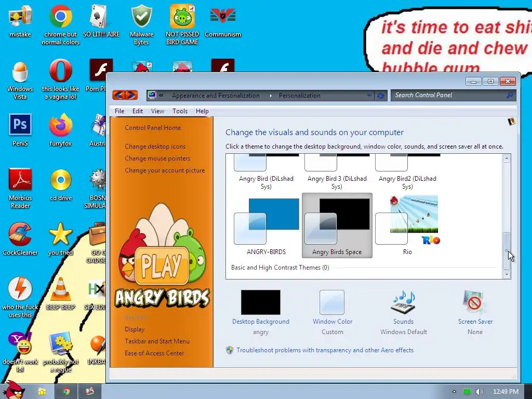Open the Edit menu

[137, 111]
